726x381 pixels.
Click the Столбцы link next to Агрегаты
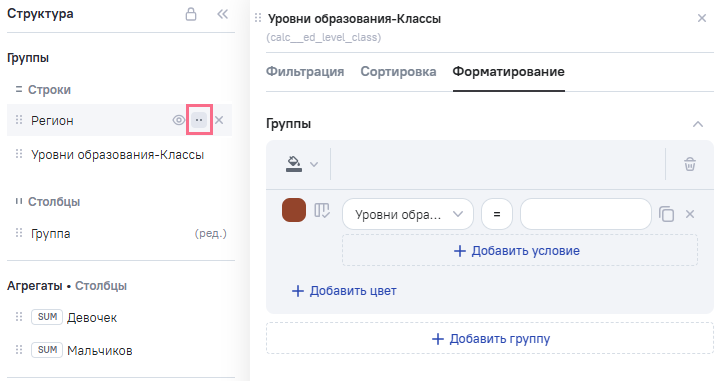tap(101, 286)
